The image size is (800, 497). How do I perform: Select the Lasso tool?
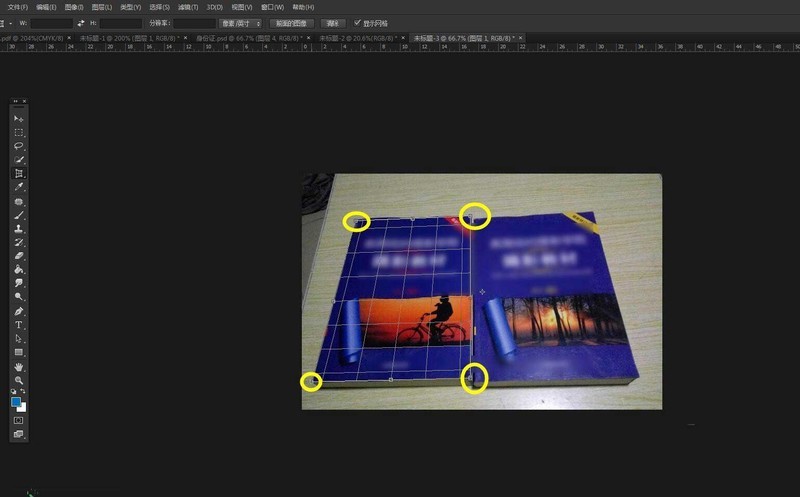(19, 146)
